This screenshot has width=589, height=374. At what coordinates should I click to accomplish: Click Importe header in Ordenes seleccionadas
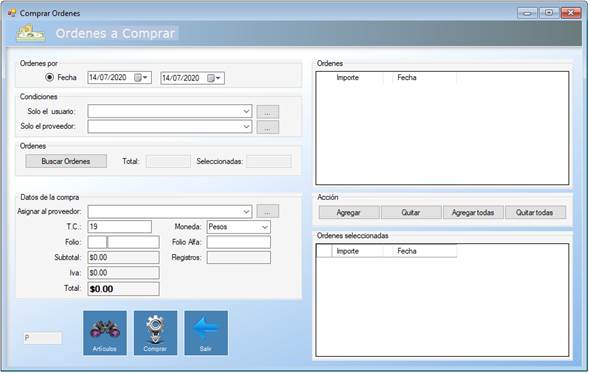[x=348, y=251]
